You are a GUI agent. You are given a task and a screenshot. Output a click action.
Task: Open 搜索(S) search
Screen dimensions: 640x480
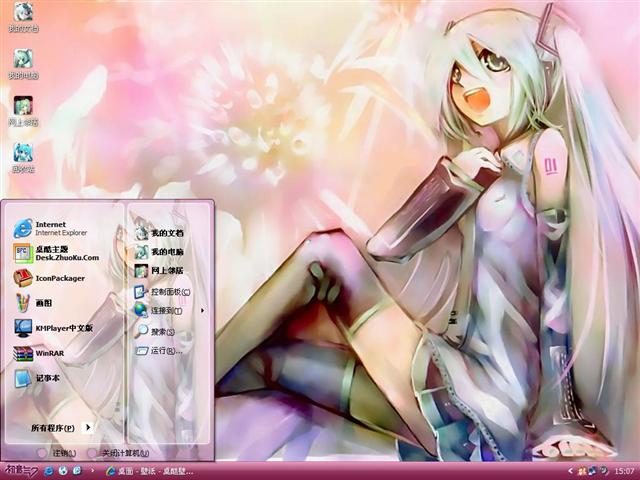(x=155, y=331)
